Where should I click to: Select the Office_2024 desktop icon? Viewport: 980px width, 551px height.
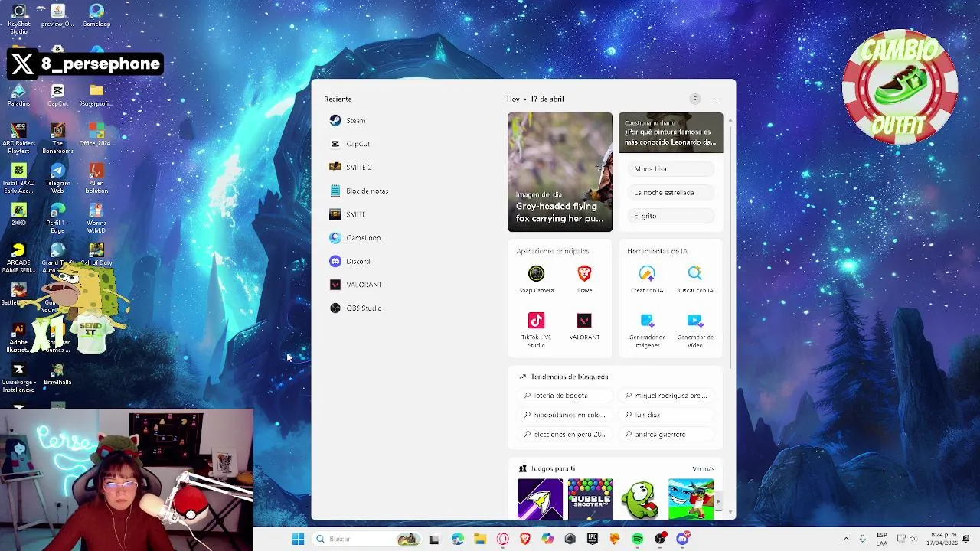pos(96,134)
